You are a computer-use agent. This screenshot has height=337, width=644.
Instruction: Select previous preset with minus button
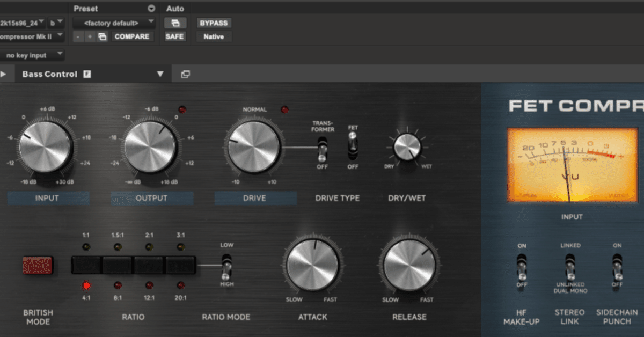[78, 37]
